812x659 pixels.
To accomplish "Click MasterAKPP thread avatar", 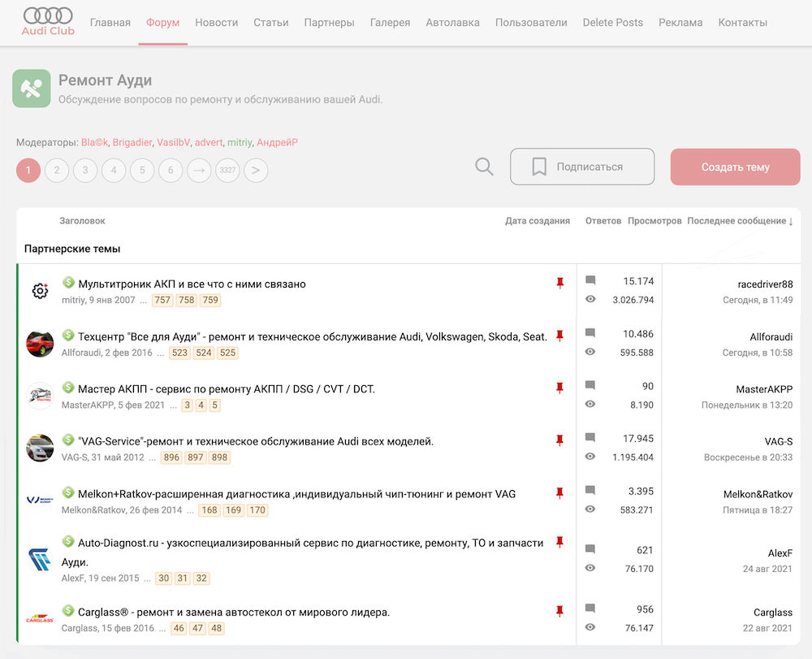I will 40,397.
